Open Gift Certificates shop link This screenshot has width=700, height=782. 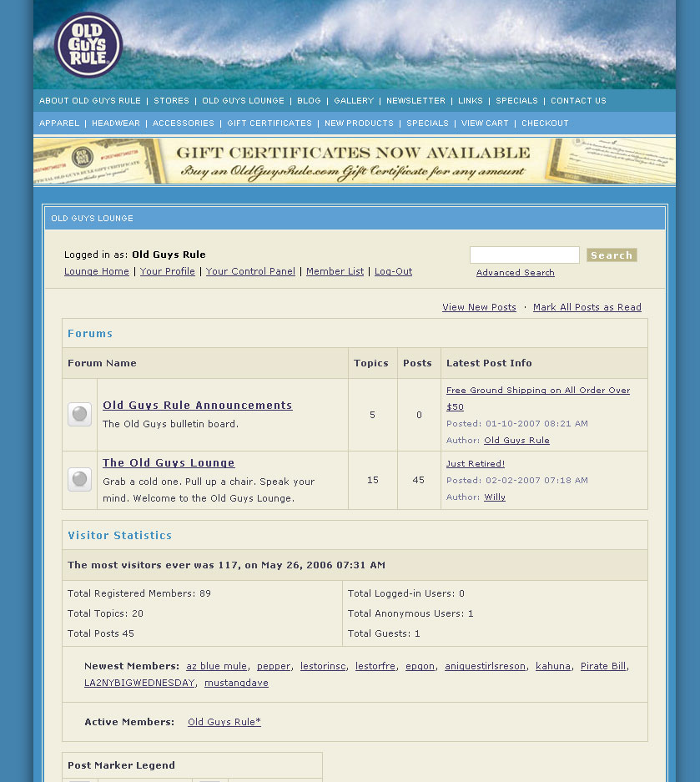pos(269,124)
